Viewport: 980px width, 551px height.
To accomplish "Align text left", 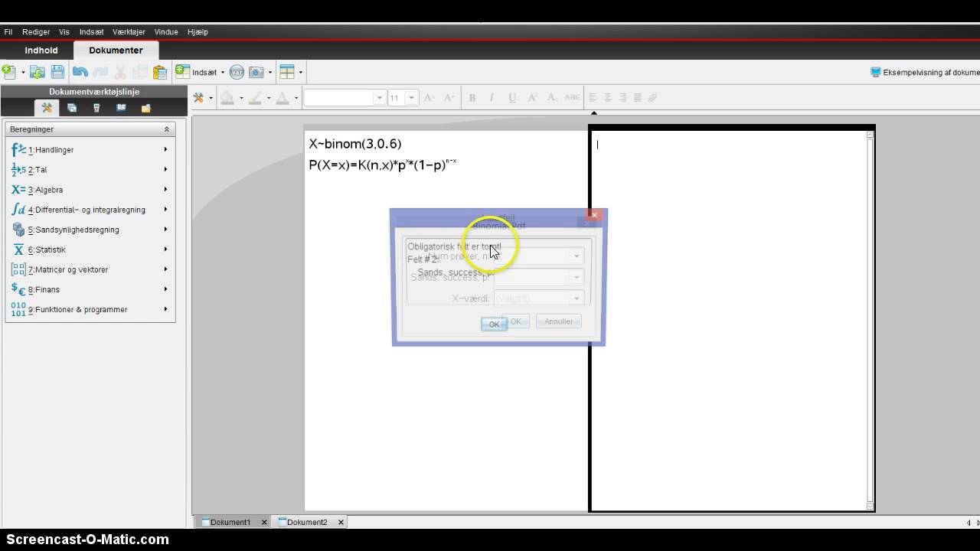I will pyautogui.click(x=593, y=97).
